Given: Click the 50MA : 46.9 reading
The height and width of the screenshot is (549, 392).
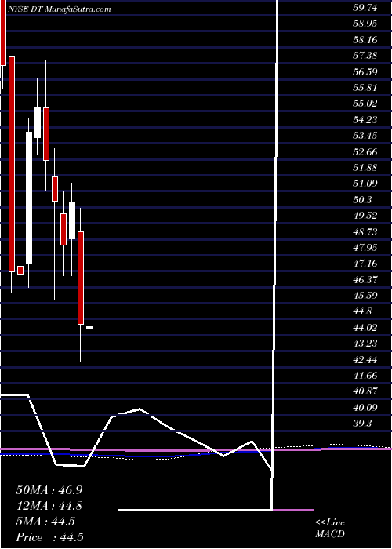Looking at the screenshot, I should [49, 490].
